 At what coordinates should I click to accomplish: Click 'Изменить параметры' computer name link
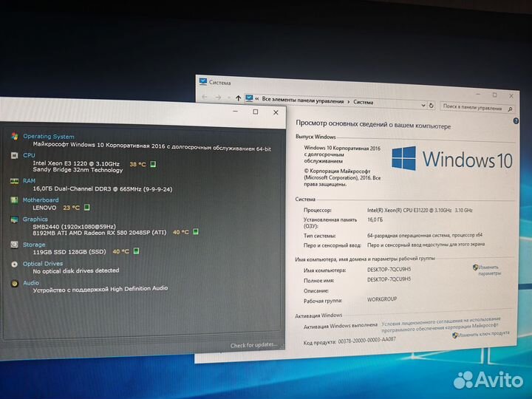point(488,270)
